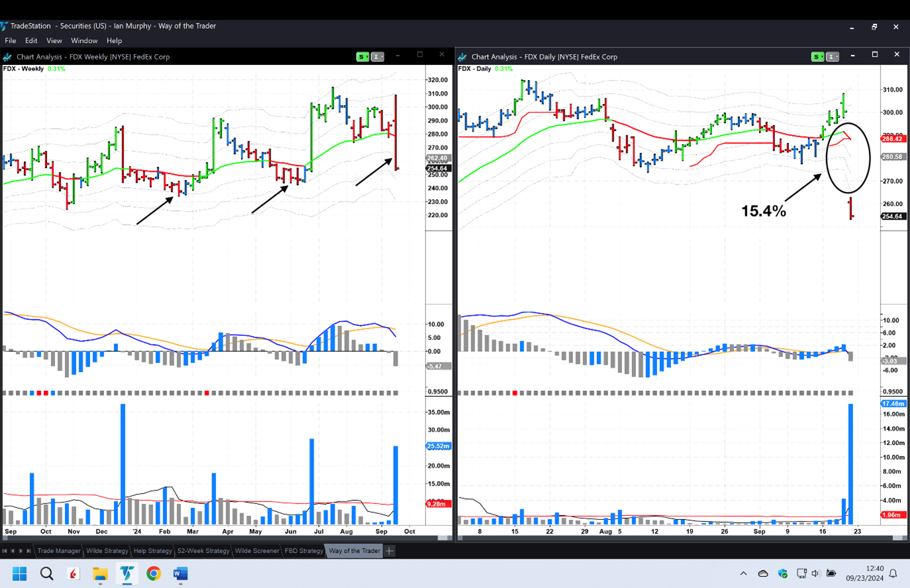This screenshot has width=910, height=588.
Task: Click the 9.28m red volume average label
Action: tap(437, 504)
